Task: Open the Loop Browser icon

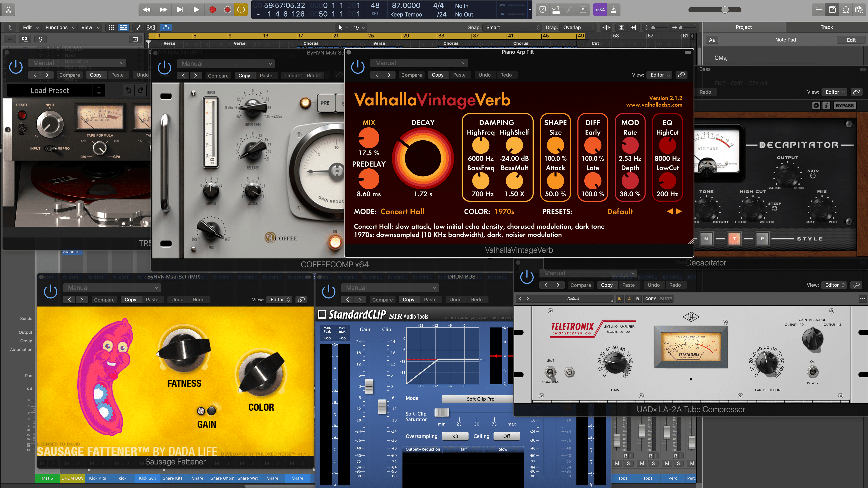Action: (846, 9)
